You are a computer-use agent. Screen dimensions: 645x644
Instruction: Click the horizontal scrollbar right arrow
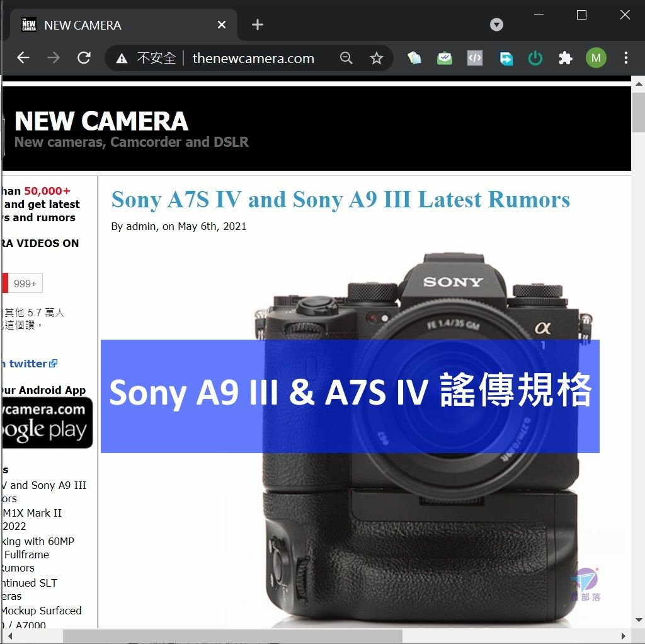tap(624, 636)
